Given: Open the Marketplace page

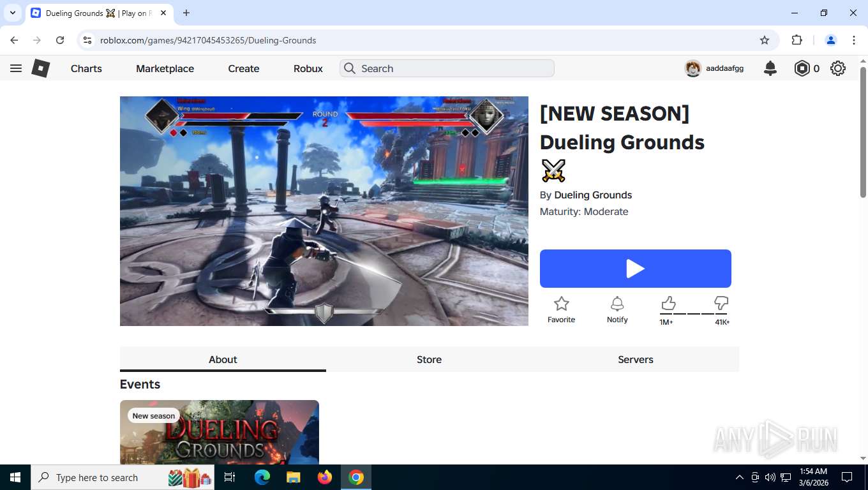Looking at the screenshot, I should click(x=165, y=68).
